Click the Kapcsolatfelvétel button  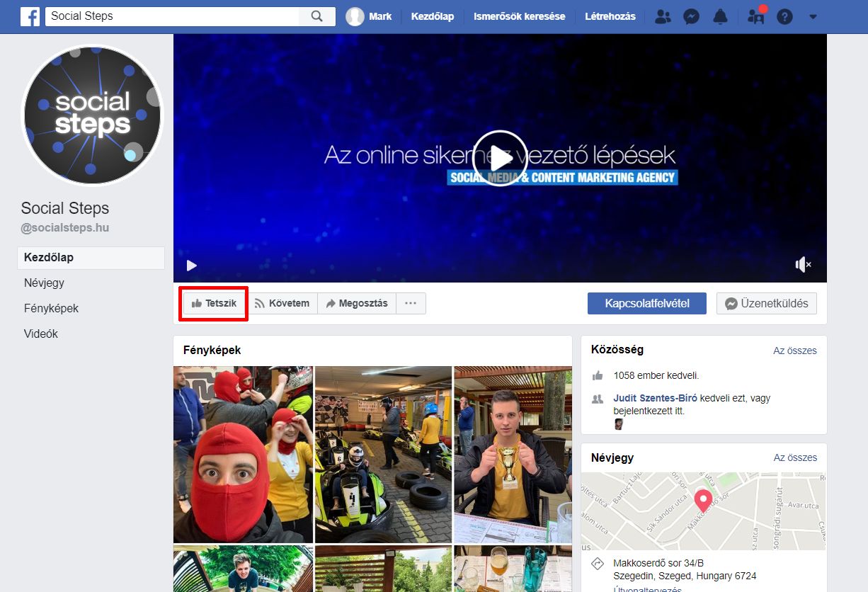tap(647, 303)
